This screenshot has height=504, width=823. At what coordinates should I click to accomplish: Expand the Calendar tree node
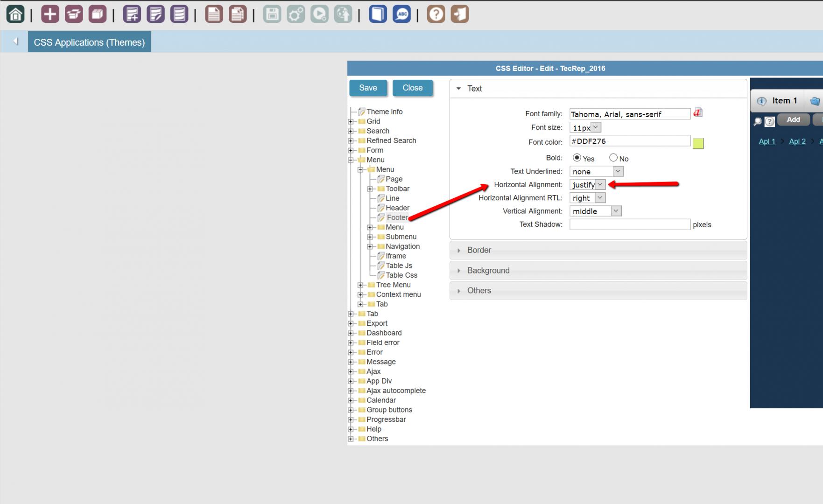[351, 400]
